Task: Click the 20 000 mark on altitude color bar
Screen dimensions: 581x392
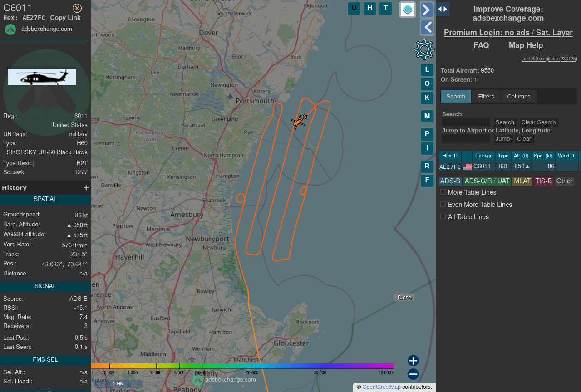Action: pos(252,372)
